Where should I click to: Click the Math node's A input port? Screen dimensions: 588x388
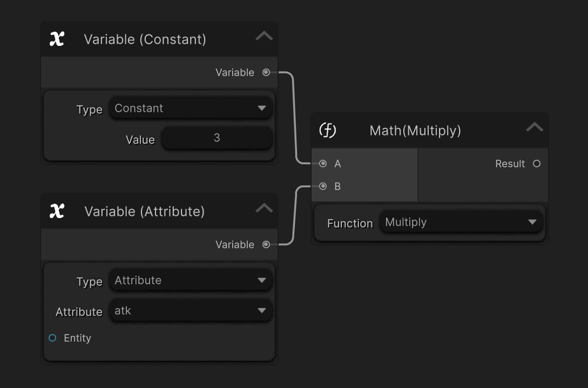pyautogui.click(x=323, y=164)
